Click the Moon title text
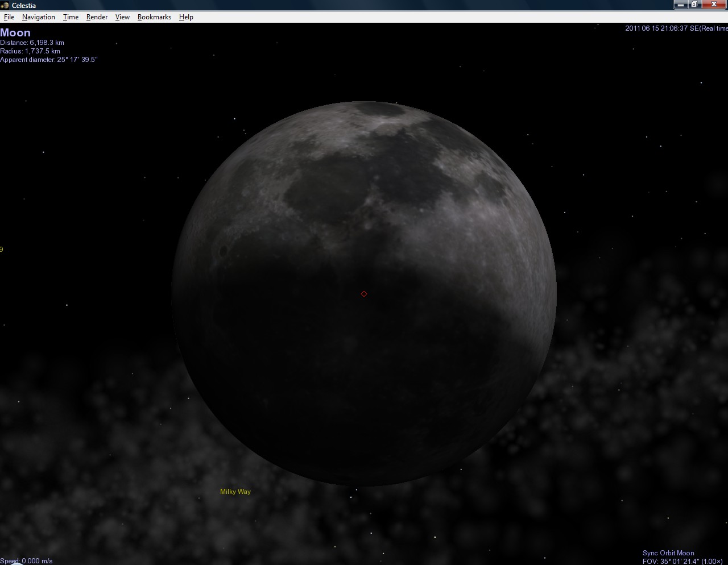 pos(15,33)
